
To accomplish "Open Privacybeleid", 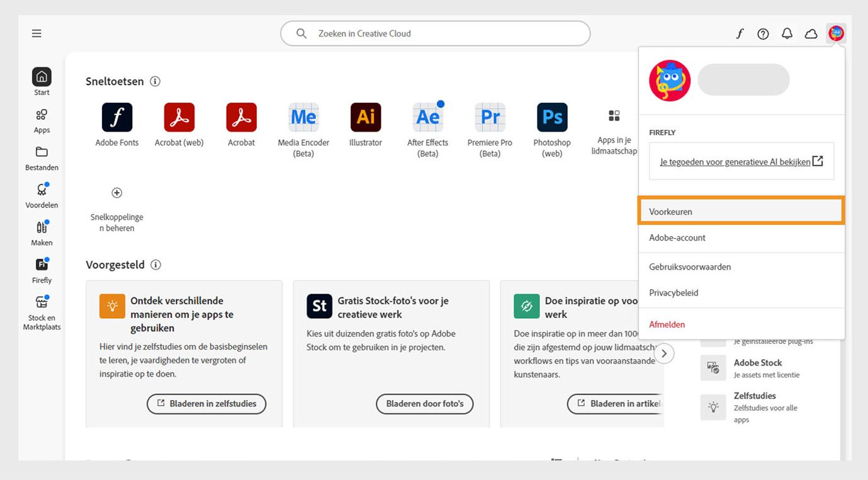I will point(741,292).
